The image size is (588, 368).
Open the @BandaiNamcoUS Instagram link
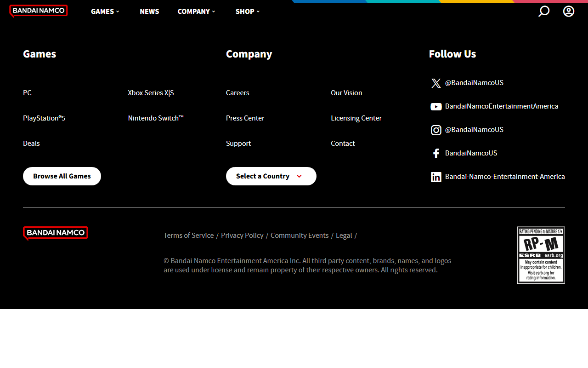point(474,130)
